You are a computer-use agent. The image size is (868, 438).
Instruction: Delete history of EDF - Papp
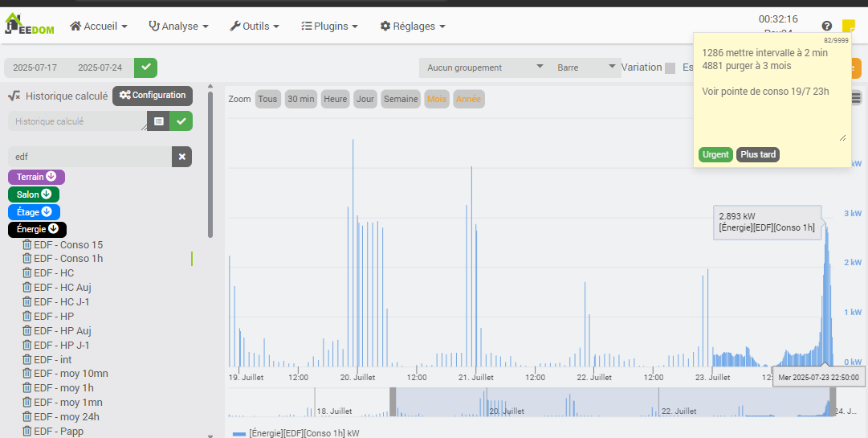point(26,431)
